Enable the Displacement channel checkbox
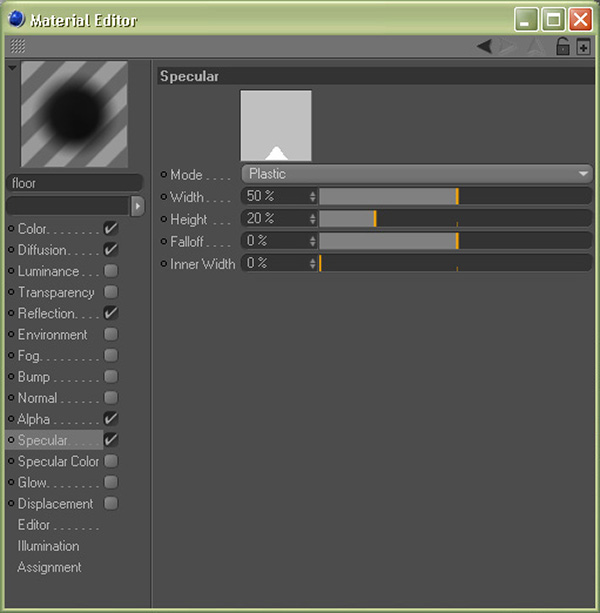Image resolution: width=600 pixels, height=613 pixels. click(x=111, y=503)
